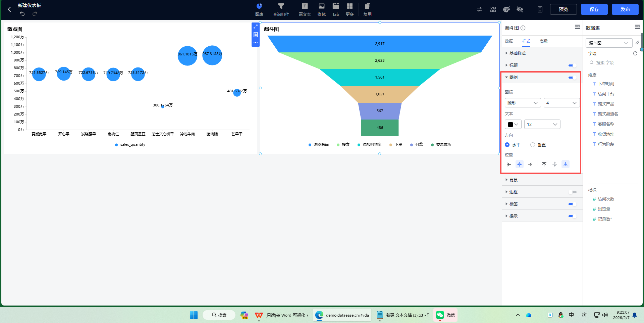Select 水平 horizontal direction radio
Viewport: 644px width, 323px height.
[507, 145]
